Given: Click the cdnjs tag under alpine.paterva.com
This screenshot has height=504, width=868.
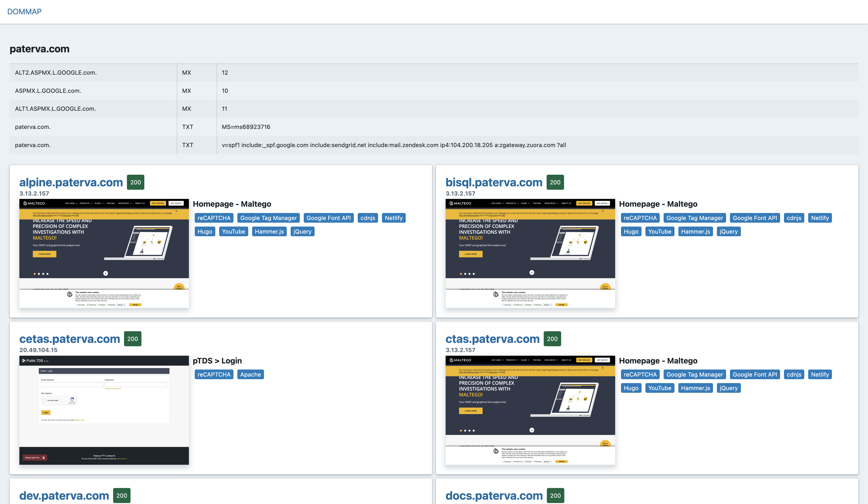Looking at the screenshot, I should (x=368, y=218).
